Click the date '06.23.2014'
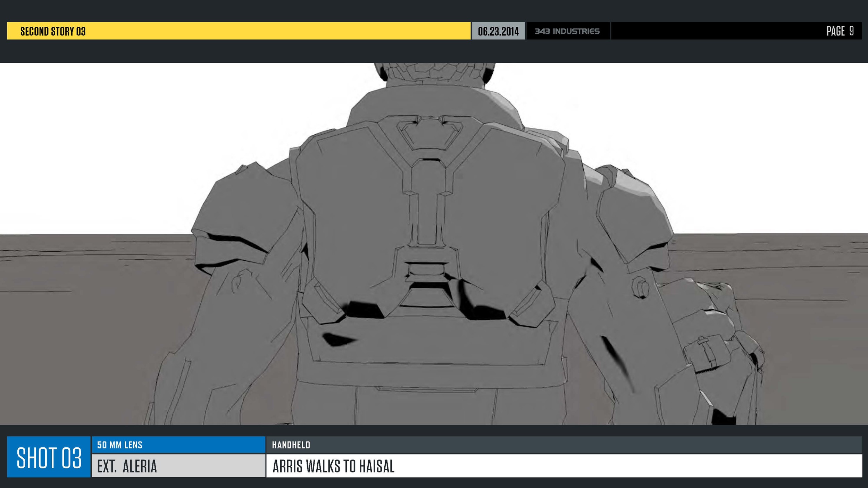Viewport: 868px width, 488px height. [498, 31]
